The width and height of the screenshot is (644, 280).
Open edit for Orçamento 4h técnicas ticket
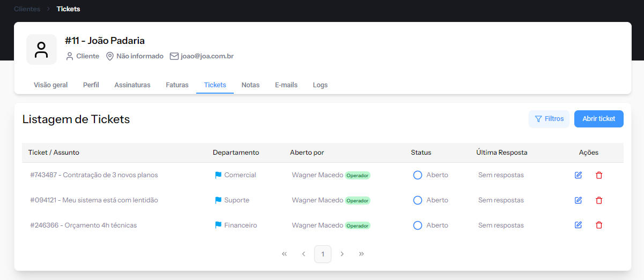(x=578, y=225)
